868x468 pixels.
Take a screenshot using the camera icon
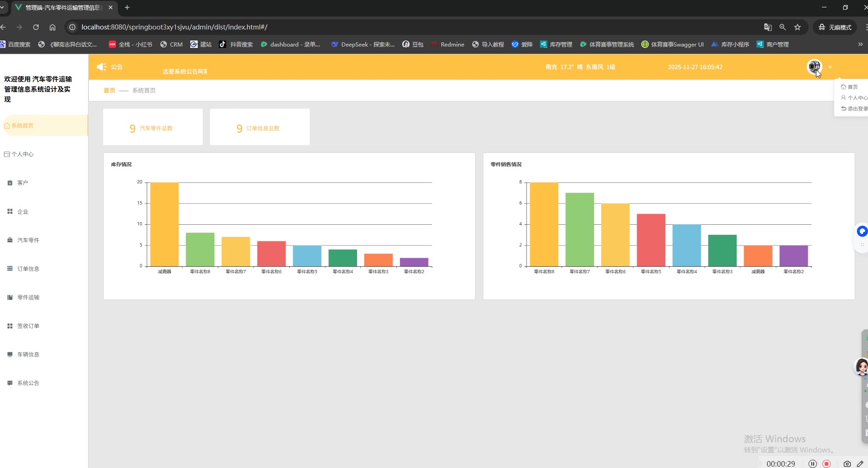click(x=847, y=463)
